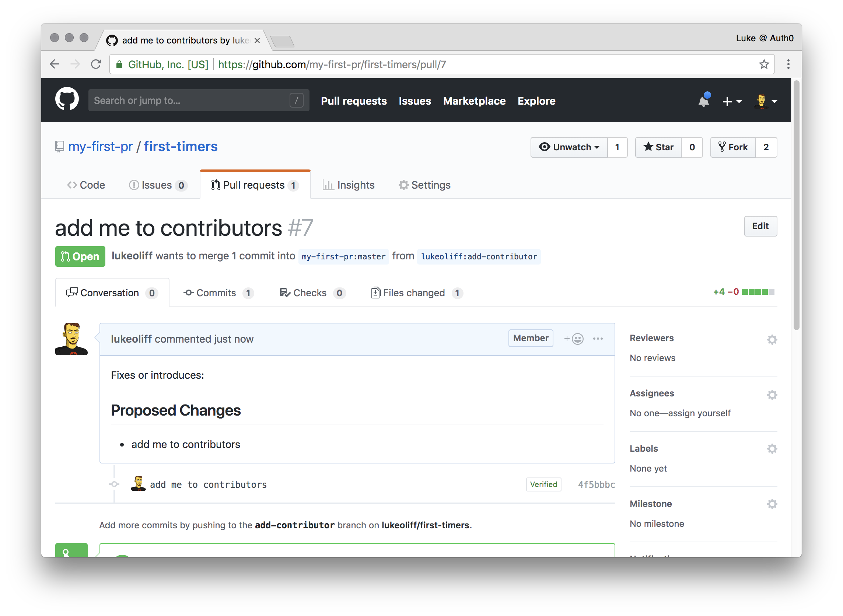Open commit hash 4f5bbbc link
Image resolution: width=843 pixels, height=616 pixels.
pos(596,484)
